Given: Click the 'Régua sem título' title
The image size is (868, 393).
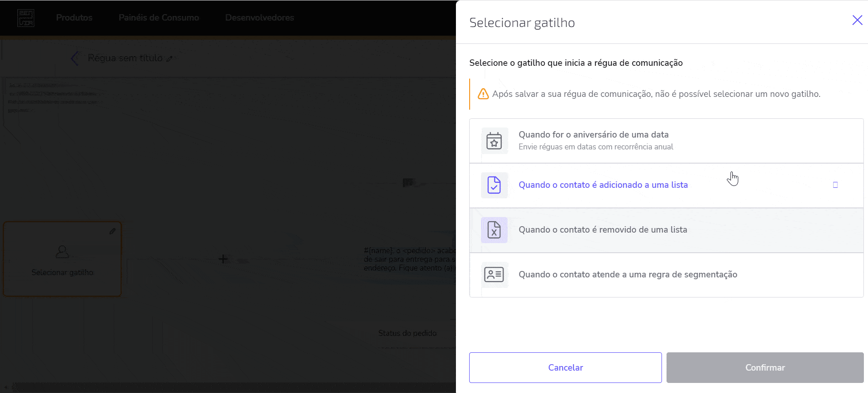Looking at the screenshot, I should point(125,58).
